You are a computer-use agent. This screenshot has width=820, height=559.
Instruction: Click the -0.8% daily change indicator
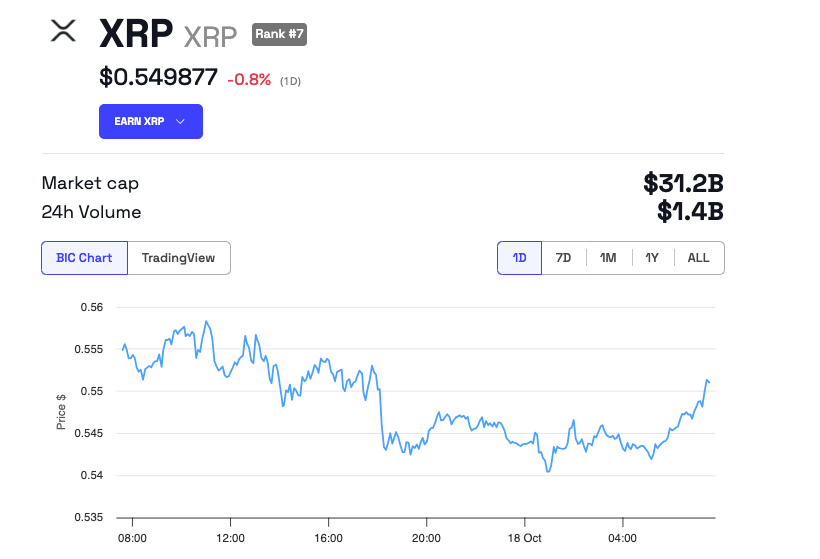[x=249, y=79]
